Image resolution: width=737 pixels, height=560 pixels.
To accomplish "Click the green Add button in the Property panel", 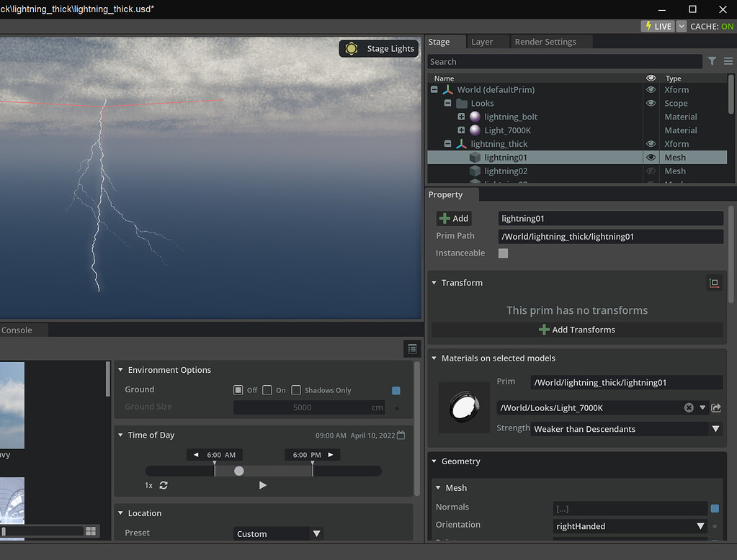I will click(454, 218).
